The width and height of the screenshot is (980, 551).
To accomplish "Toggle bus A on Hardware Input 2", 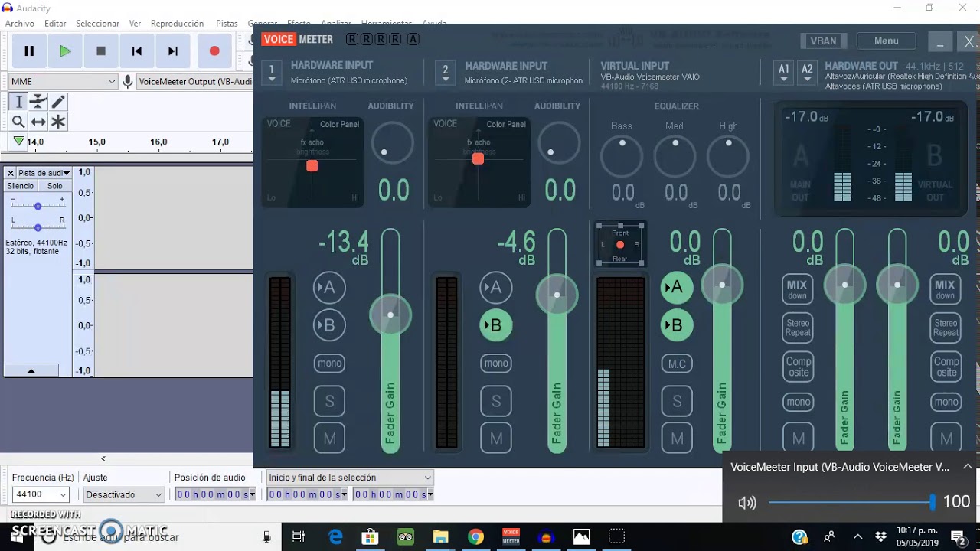I will 496,288.
